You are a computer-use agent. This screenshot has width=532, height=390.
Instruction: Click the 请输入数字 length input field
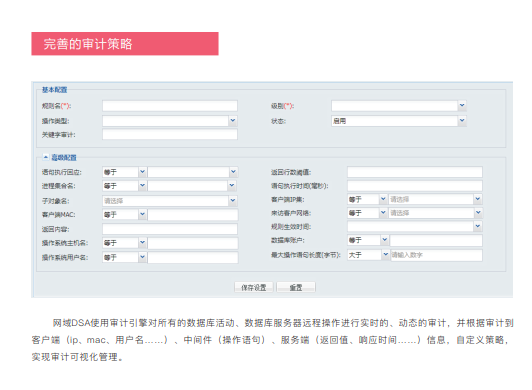[x=436, y=255]
